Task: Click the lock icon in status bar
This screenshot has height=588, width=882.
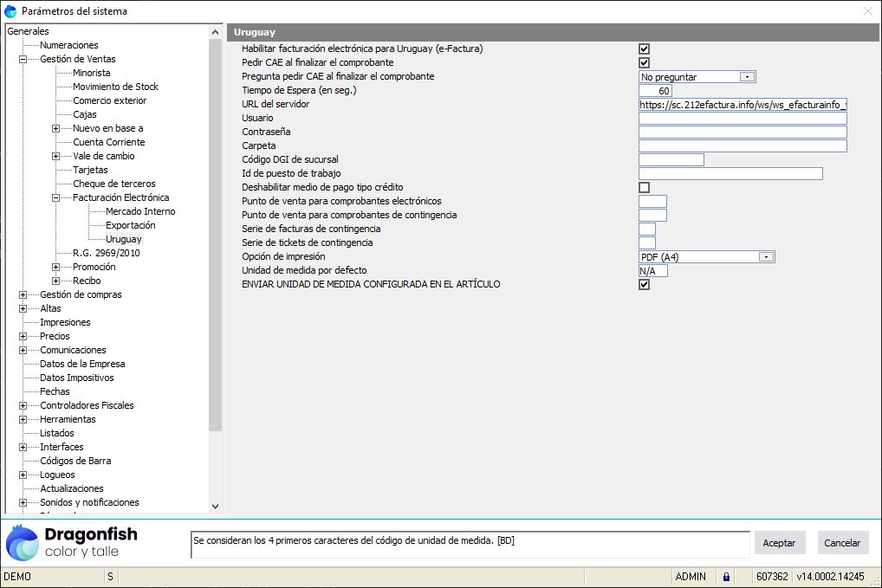Action: pyautogui.click(x=726, y=576)
